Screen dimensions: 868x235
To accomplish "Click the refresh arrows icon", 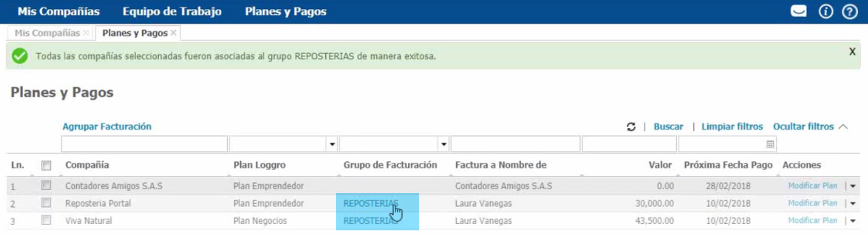I will click(631, 127).
